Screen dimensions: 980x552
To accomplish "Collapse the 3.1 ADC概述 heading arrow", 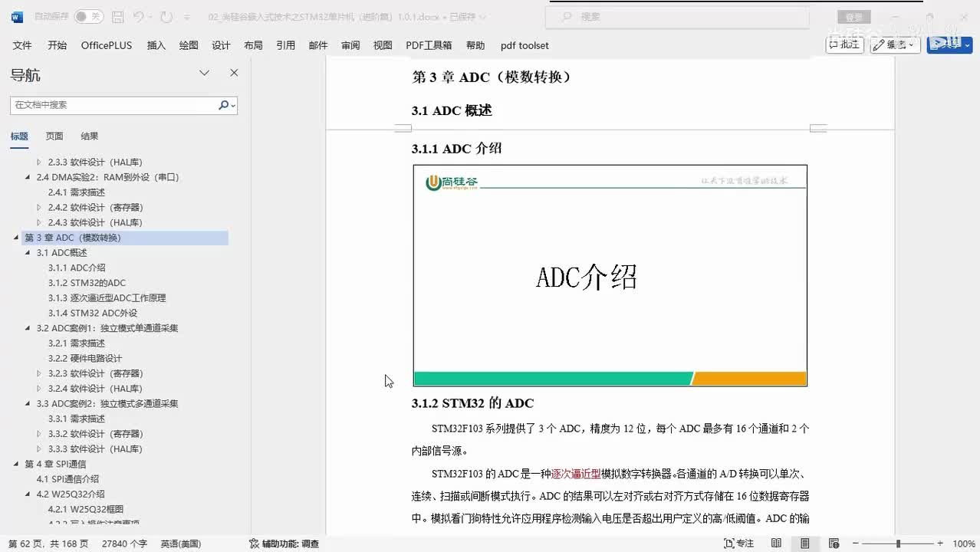I will click(28, 252).
